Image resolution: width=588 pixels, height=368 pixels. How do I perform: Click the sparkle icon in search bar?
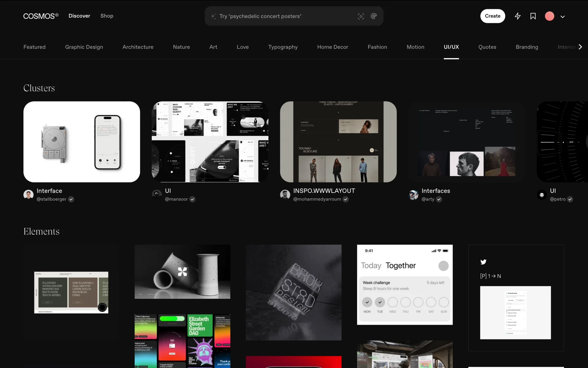pyautogui.click(x=213, y=16)
